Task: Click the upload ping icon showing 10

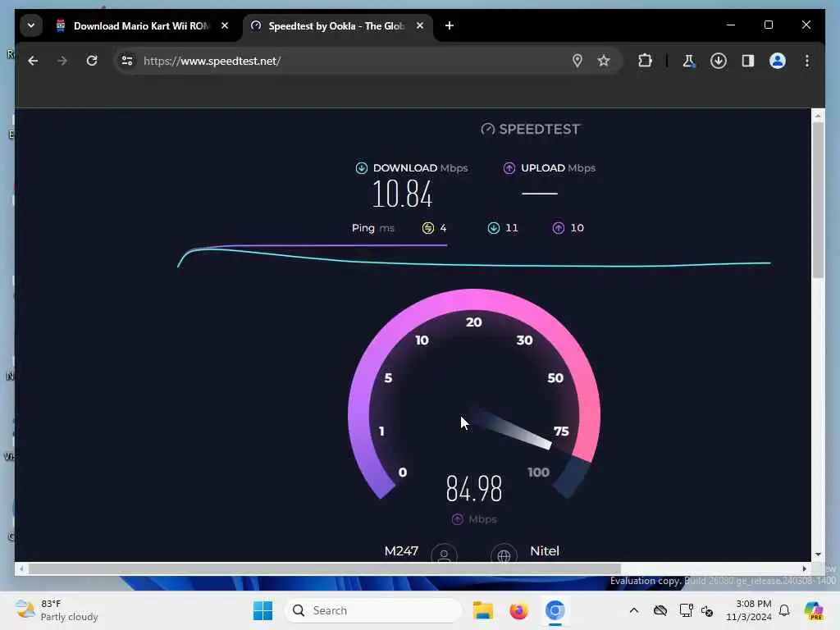Action: click(558, 228)
